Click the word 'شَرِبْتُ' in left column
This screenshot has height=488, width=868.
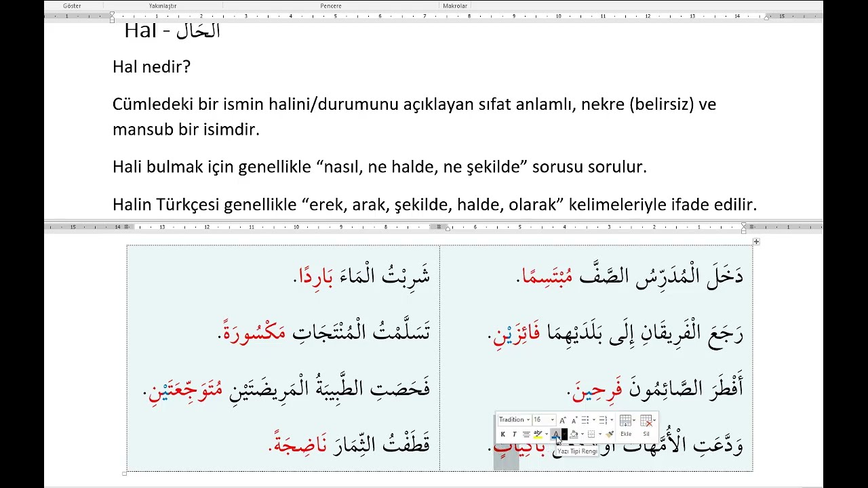(405, 277)
